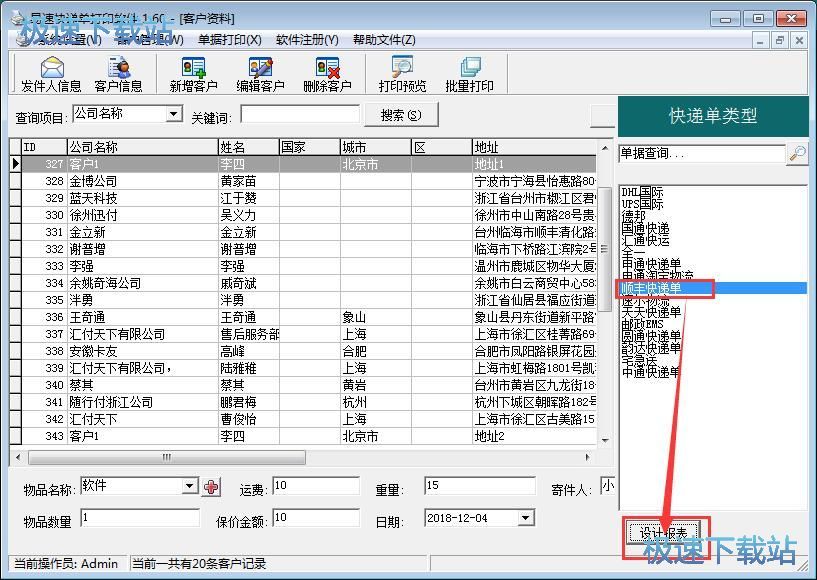Screen dimensions: 817x580
Task: Click the table's vertical scrollbar up arrow
Action: point(605,148)
